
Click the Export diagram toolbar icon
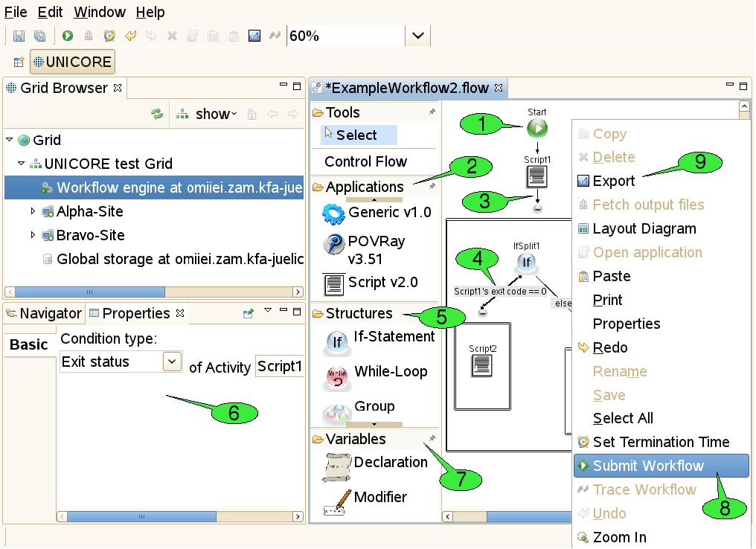tap(254, 36)
